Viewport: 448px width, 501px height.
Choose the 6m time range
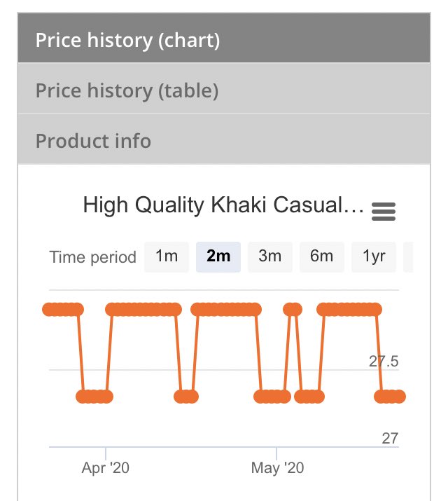(x=321, y=257)
